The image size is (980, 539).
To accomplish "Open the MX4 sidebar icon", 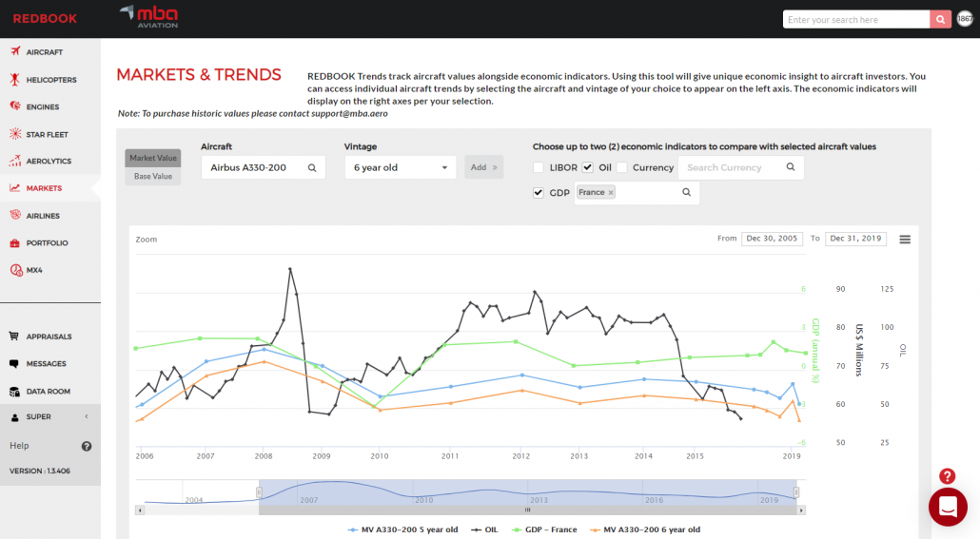I will [15, 270].
